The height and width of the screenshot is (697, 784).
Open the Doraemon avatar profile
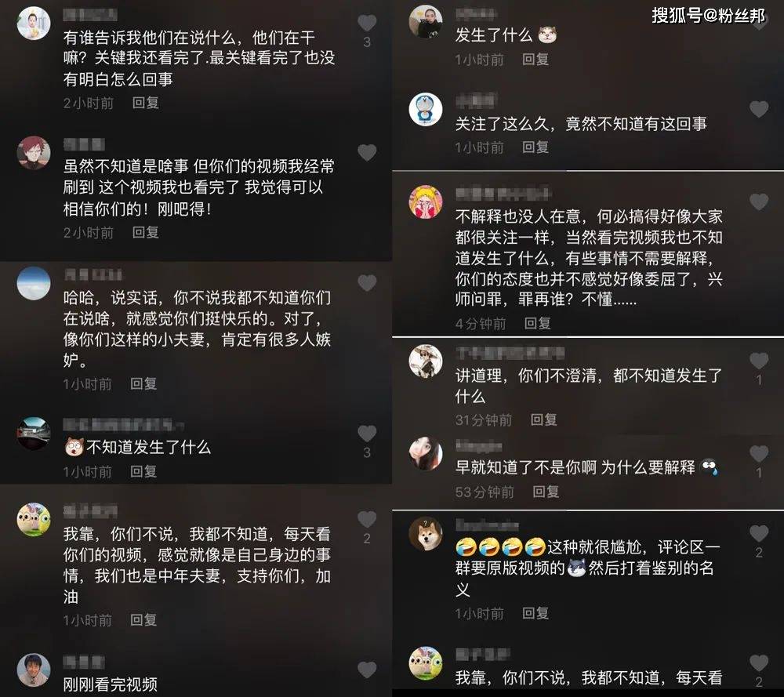click(426, 109)
